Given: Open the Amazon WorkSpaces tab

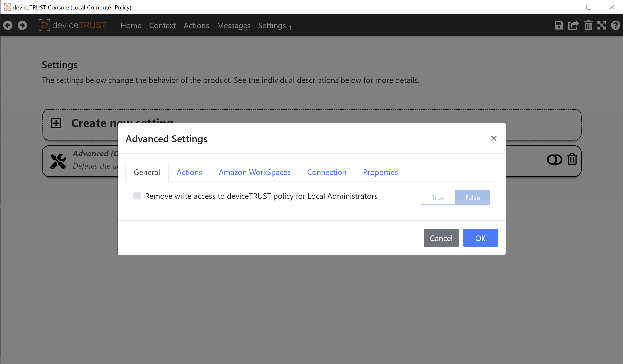Looking at the screenshot, I should click(255, 172).
